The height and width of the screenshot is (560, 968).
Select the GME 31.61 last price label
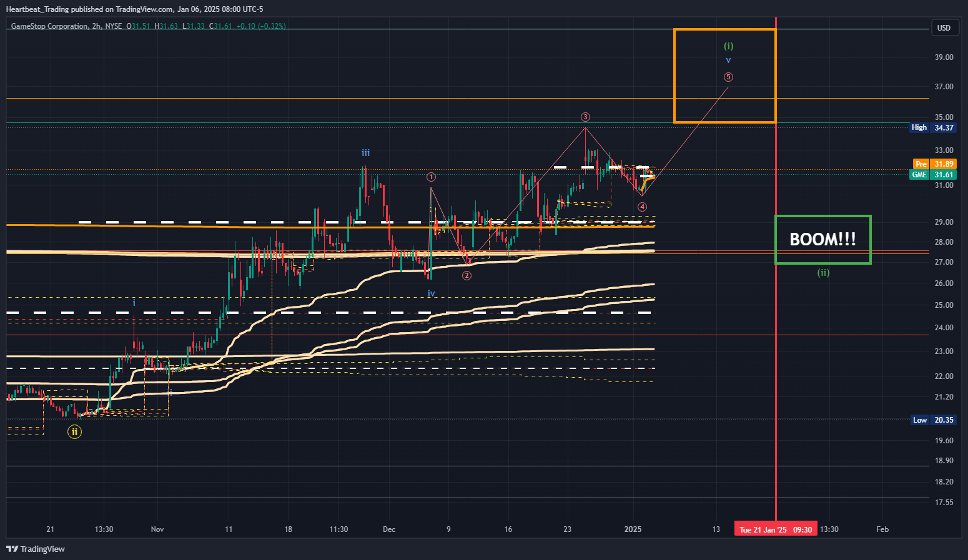933,175
